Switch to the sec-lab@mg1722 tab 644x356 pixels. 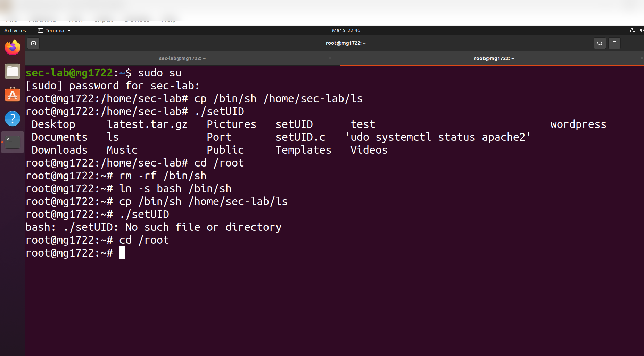(x=182, y=58)
